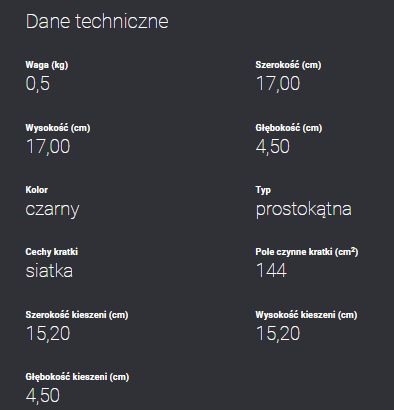Click the Dane techniczne heading

pos(97,21)
